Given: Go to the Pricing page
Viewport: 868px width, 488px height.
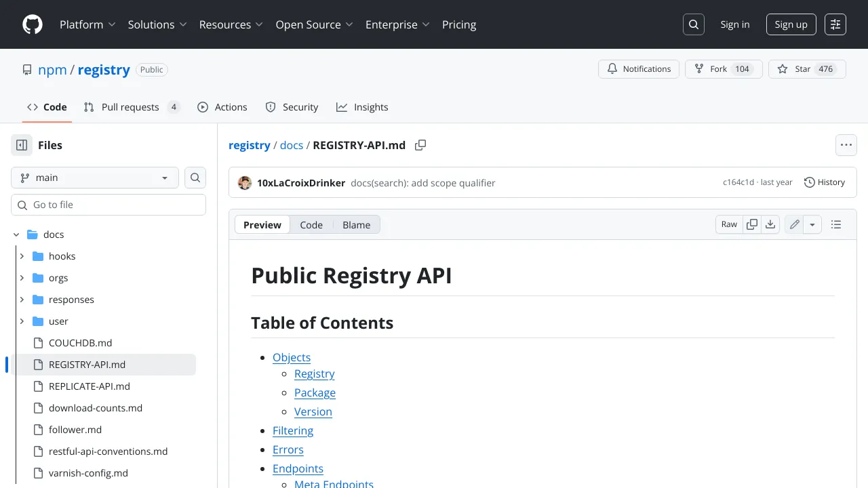Looking at the screenshot, I should tap(459, 24).
